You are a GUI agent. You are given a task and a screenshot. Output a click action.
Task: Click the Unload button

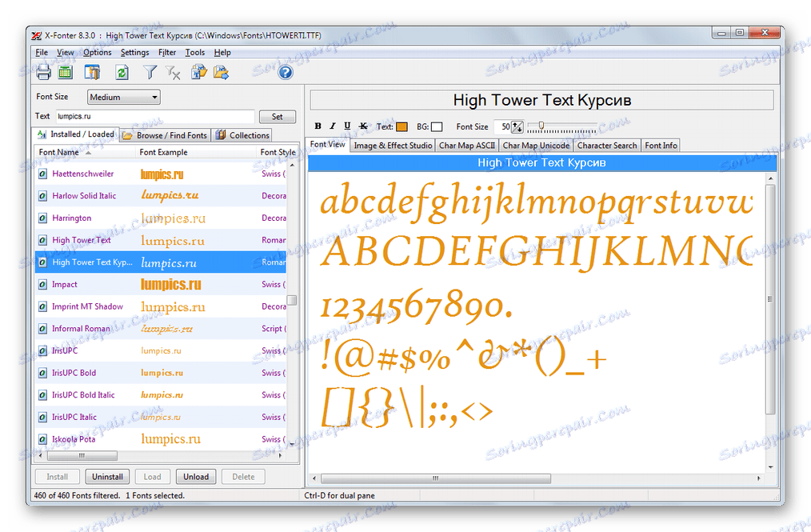click(196, 477)
